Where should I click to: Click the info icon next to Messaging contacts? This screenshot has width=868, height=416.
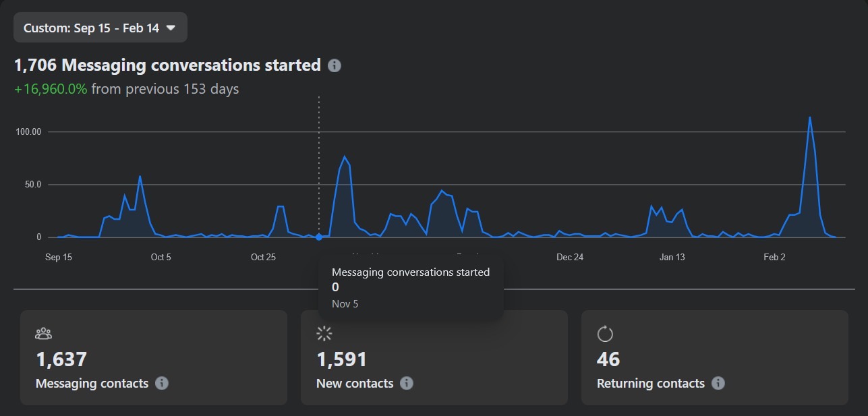click(x=162, y=383)
